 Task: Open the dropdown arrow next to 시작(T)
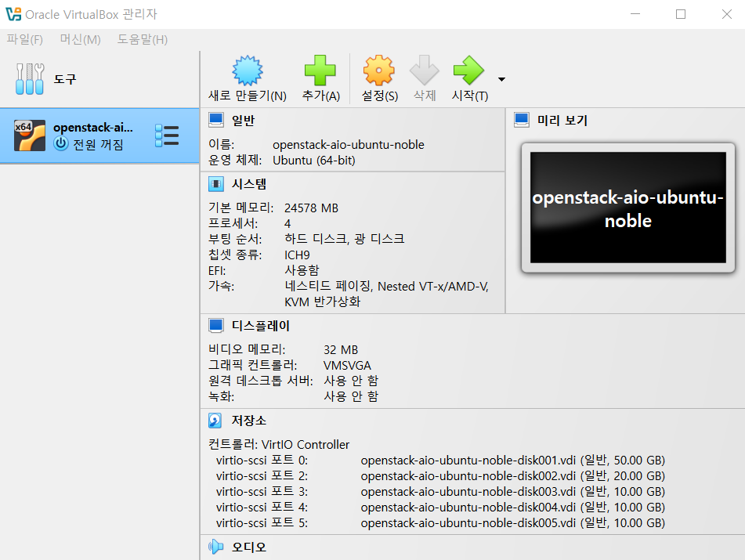click(x=501, y=79)
